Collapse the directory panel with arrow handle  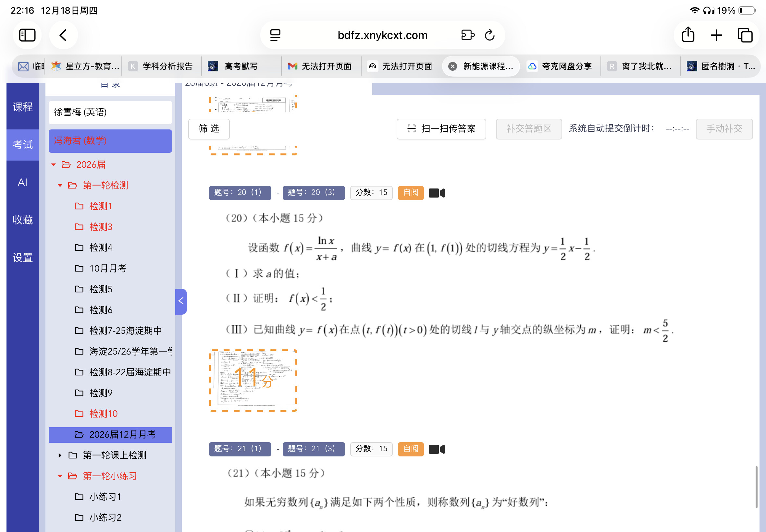click(181, 301)
